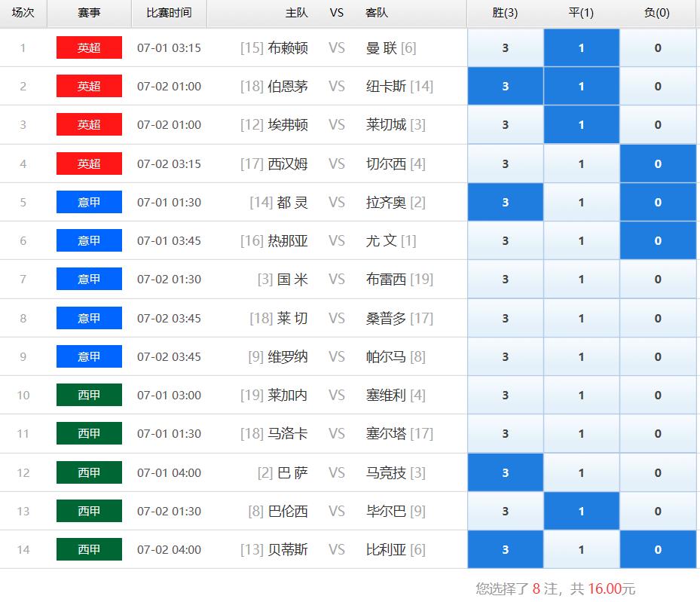Select win (3) for 莱切 vs 桑普多

pos(506,318)
